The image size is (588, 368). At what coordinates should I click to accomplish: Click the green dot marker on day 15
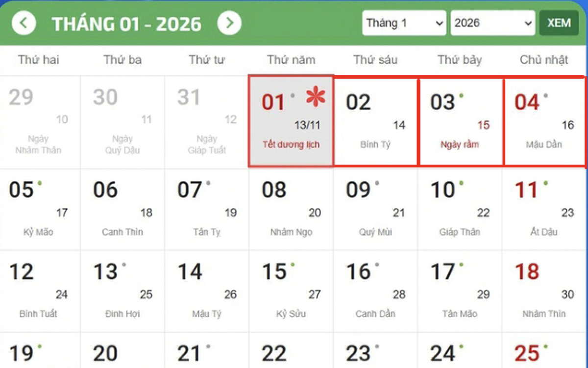pos(292,265)
